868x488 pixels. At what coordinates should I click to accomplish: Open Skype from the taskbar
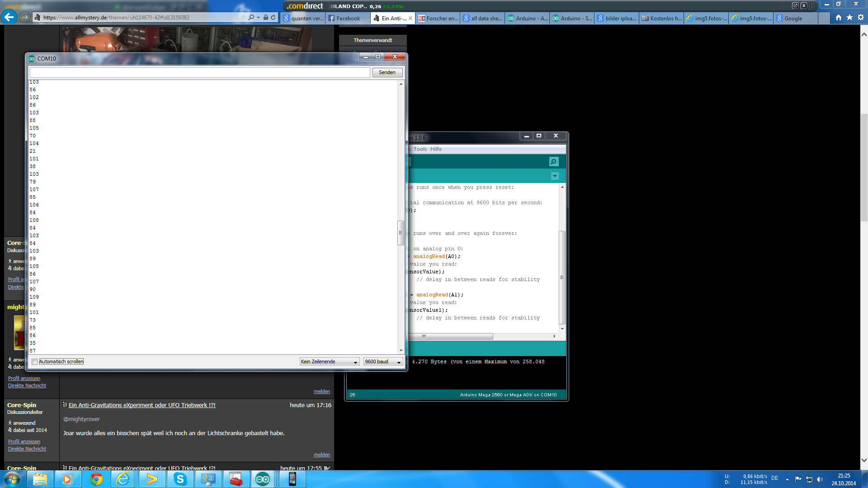point(180,479)
